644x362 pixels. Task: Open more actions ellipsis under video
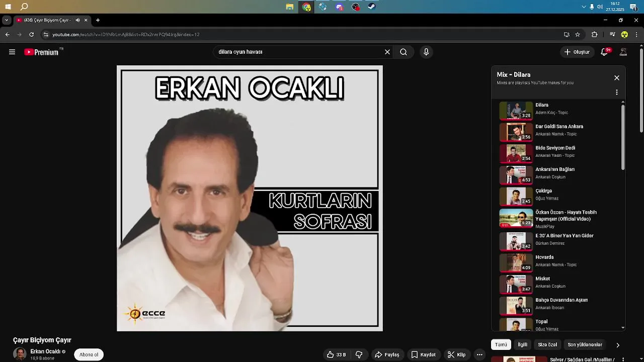click(479, 354)
